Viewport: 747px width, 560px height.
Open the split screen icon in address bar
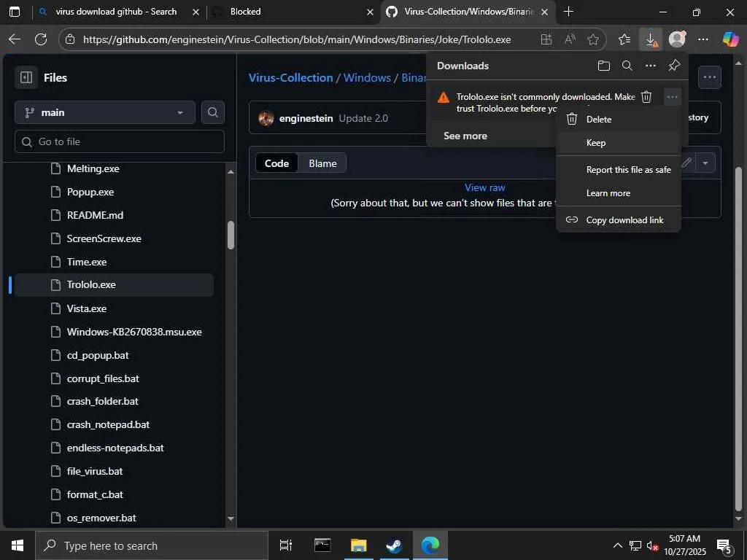click(546, 39)
